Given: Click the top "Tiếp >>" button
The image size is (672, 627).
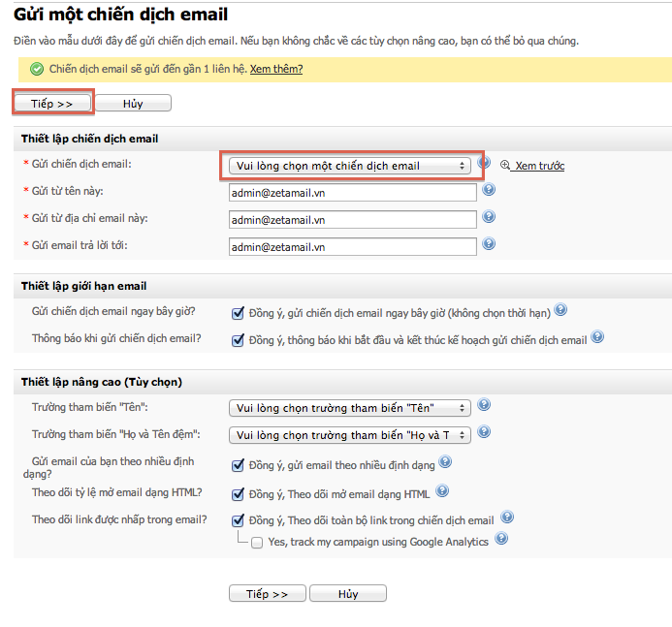Looking at the screenshot, I should pyautogui.click(x=52, y=104).
